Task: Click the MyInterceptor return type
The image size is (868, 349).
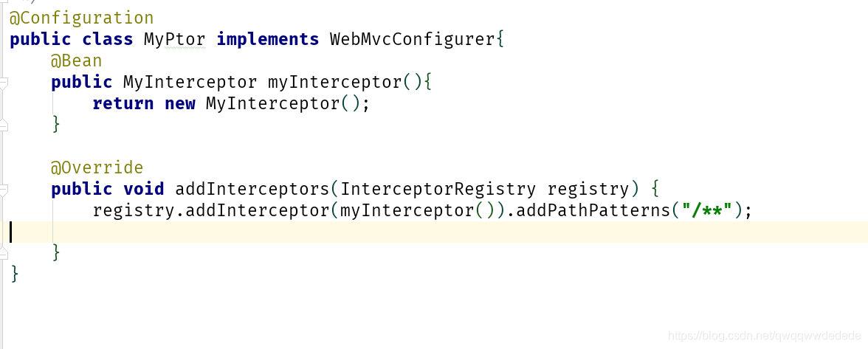Action: tap(190, 83)
